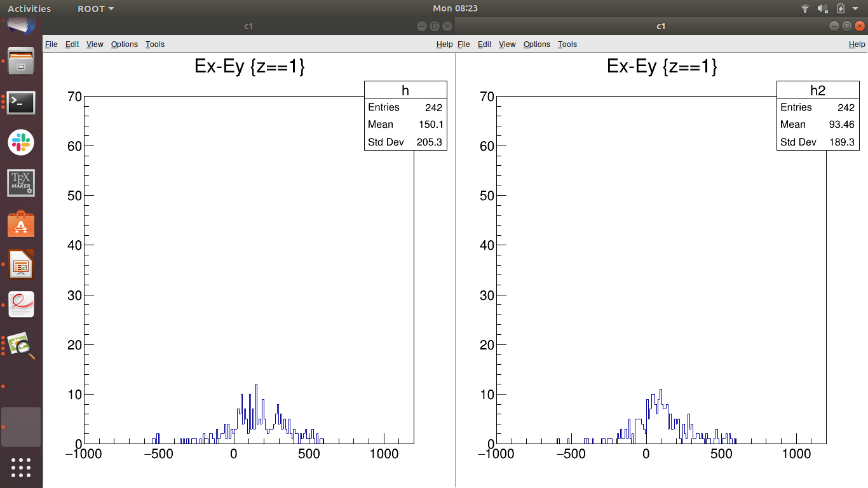Image resolution: width=868 pixels, height=488 pixels.
Task: Click the Wi-Fi status icon
Action: pos(805,8)
